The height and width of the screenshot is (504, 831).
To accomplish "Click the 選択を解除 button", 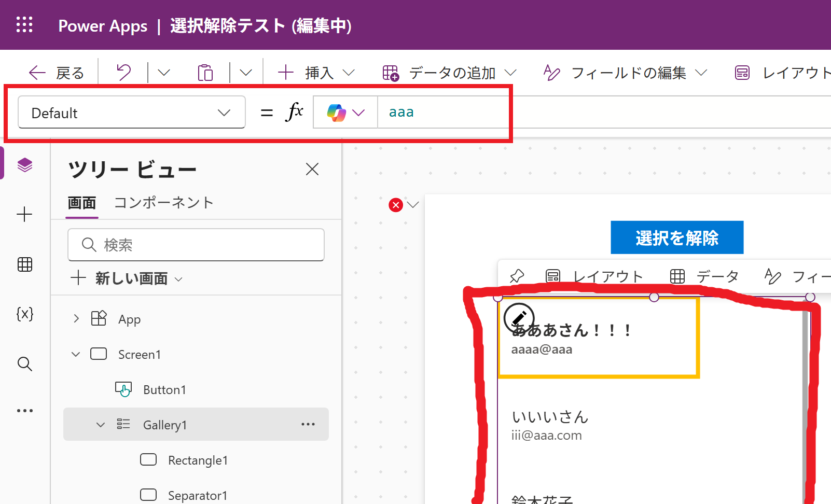I will [x=676, y=237].
